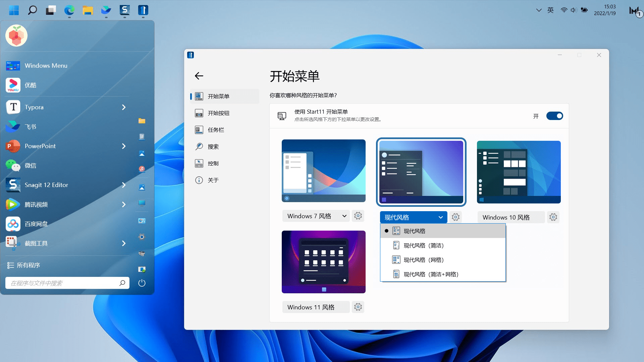
Task: Toggle off 使用 Start11 开始菜单 switch
Action: click(554, 116)
